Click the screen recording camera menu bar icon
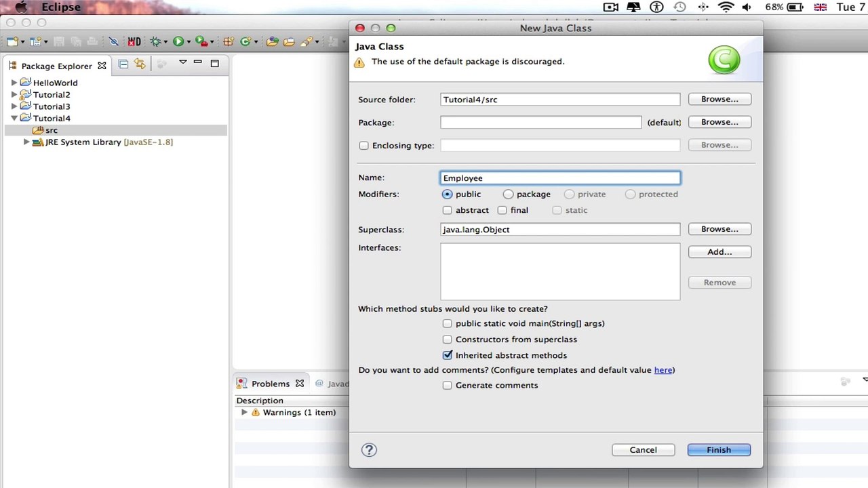 610,7
